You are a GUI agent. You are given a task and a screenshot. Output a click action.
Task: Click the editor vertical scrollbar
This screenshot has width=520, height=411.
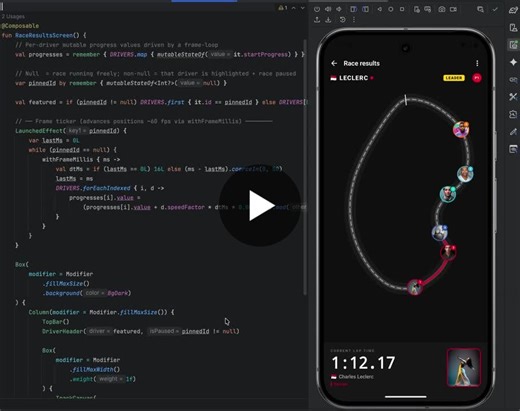(305, 167)
